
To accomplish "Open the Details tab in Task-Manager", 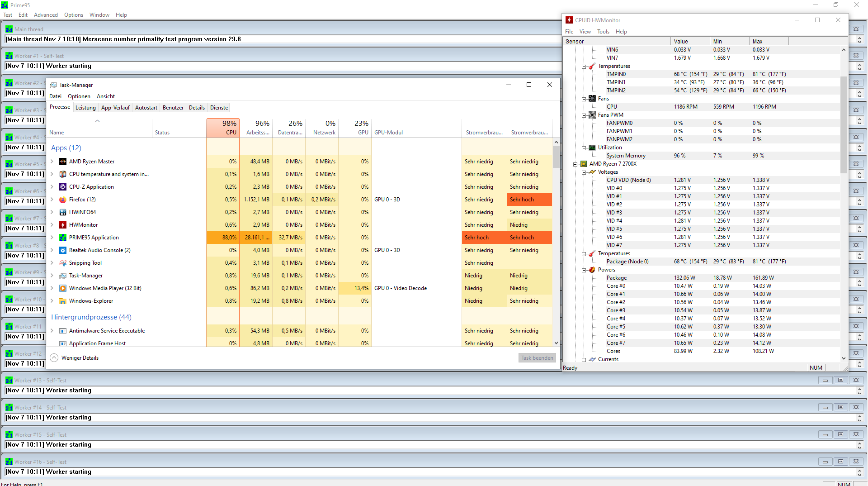I will (x=197, y=108).
